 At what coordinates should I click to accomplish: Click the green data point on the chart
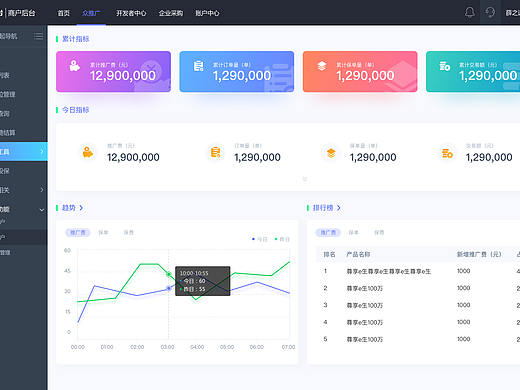(169, 274)
